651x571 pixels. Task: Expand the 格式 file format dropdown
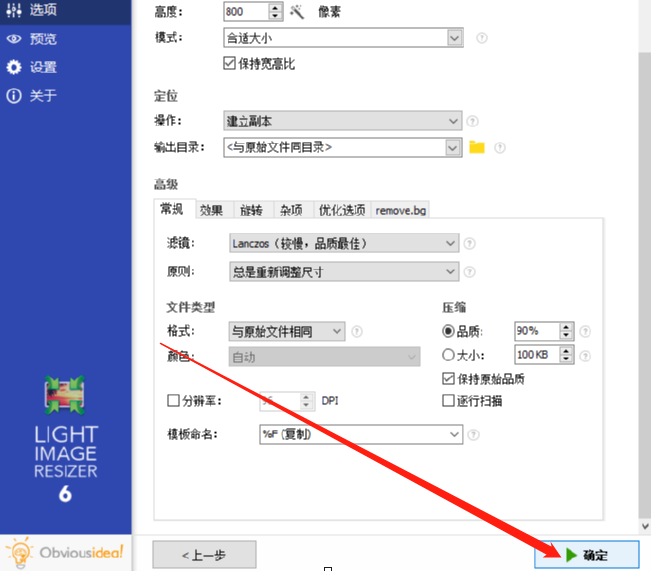coord(287,331)
